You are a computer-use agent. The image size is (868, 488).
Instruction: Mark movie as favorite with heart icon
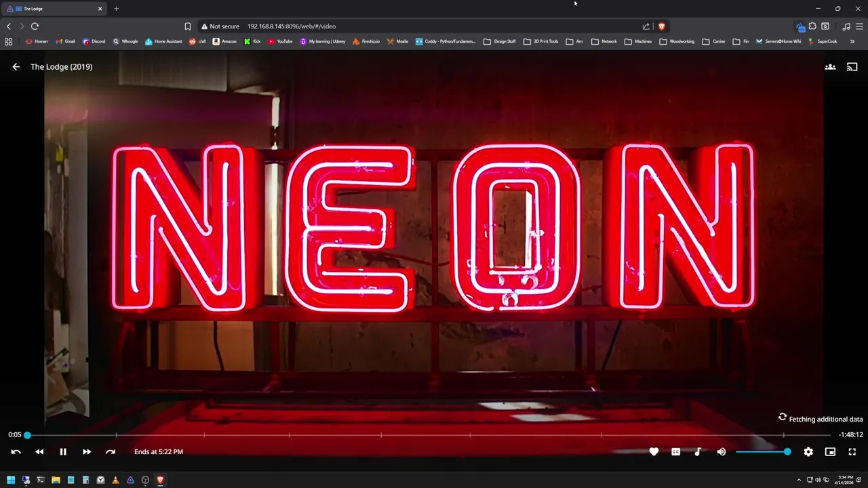654,451
